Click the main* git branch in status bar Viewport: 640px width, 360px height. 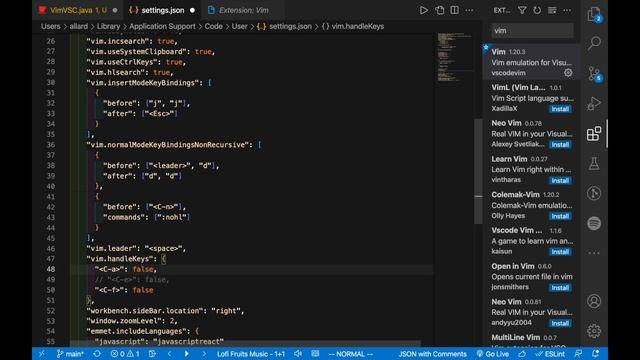click(70, 353)
